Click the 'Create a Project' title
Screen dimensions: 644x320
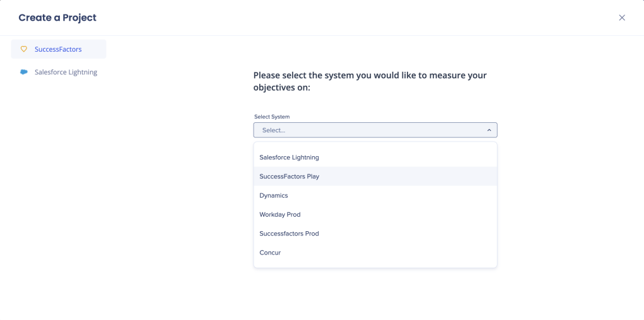(57, 18)
